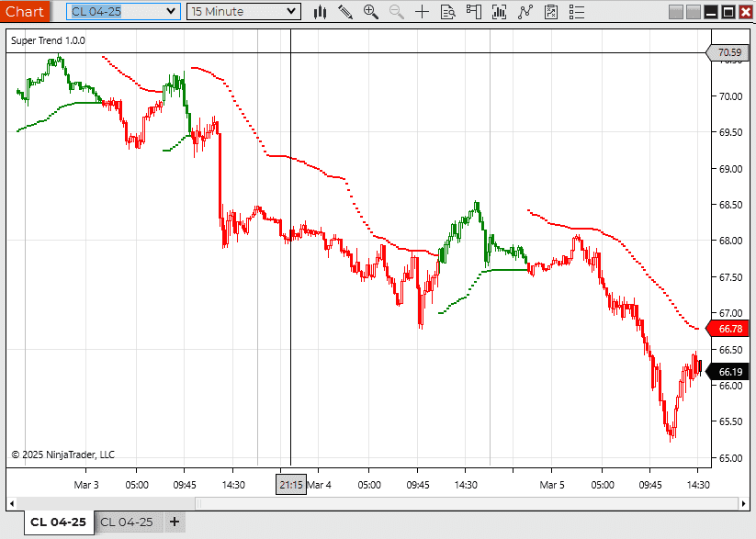Click the 21:15 crosshair time label
The height and width of the screenshot is (539, 756).
point(291,485)
